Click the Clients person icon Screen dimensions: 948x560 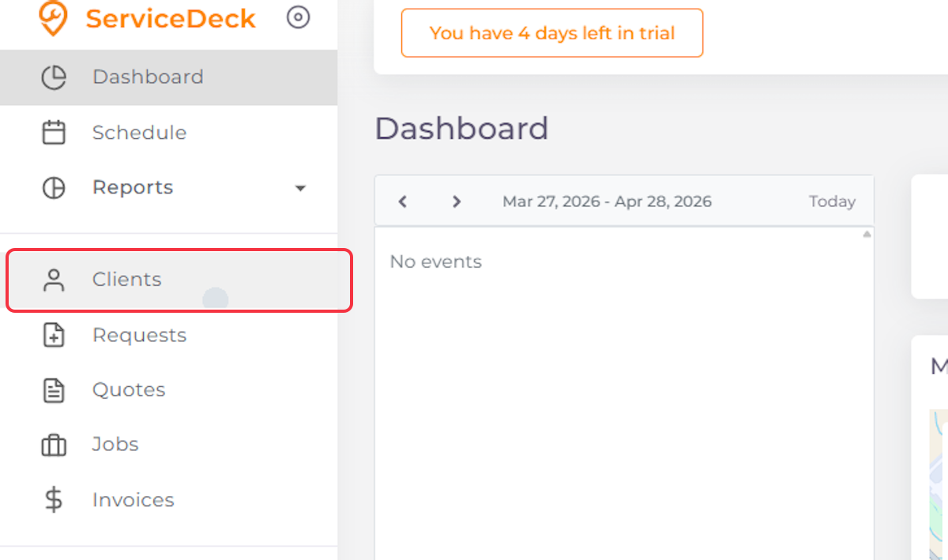(54, 280)
